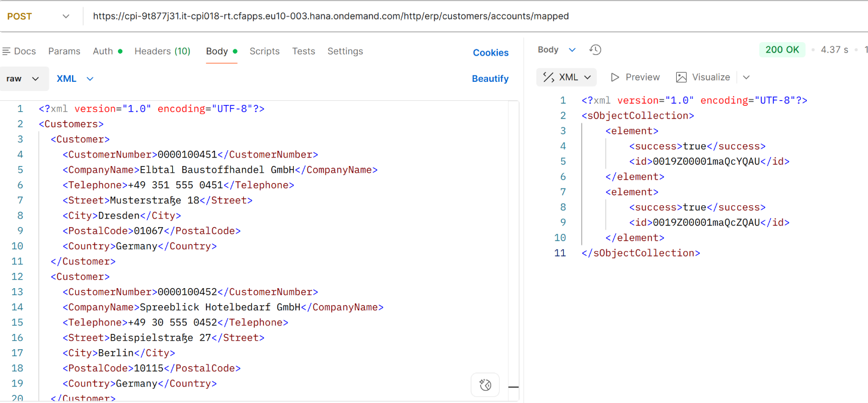This screenshot has width=868, height=403.
Task: Click the Beautify link
Action: 490,79
